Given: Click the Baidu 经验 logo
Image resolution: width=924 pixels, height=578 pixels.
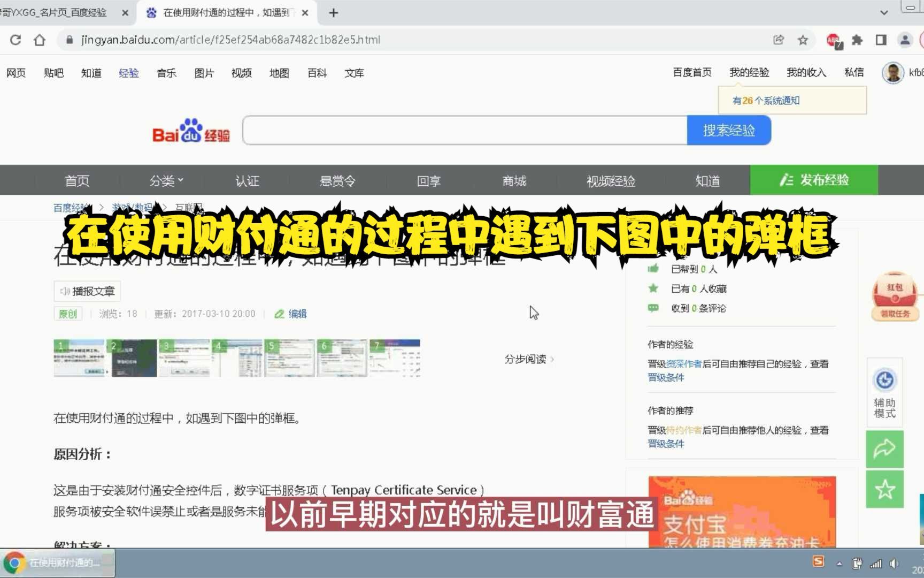Looking at the screenshot, I should (x=191, y=131).
